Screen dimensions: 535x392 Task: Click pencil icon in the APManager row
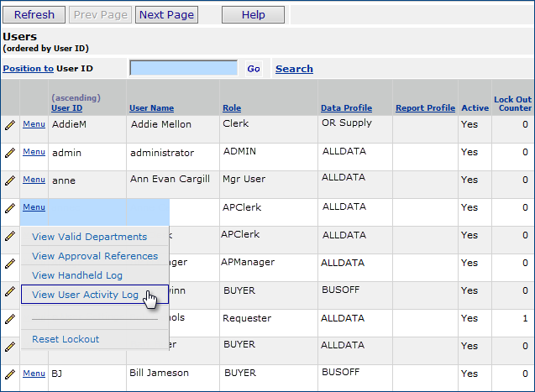10,263
